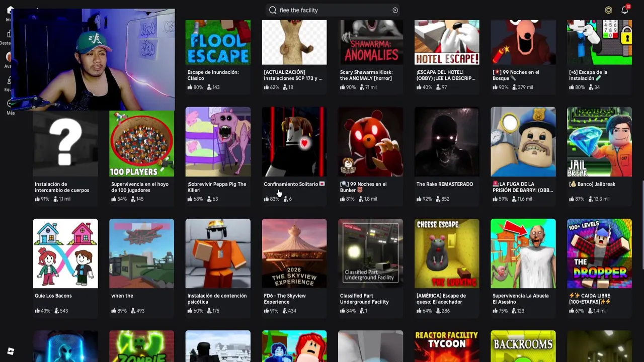The image size is (644, 362).
Task: Click '¡Sobrevivir Peppa Pig The Killer!' title
Action: (216, 187)
